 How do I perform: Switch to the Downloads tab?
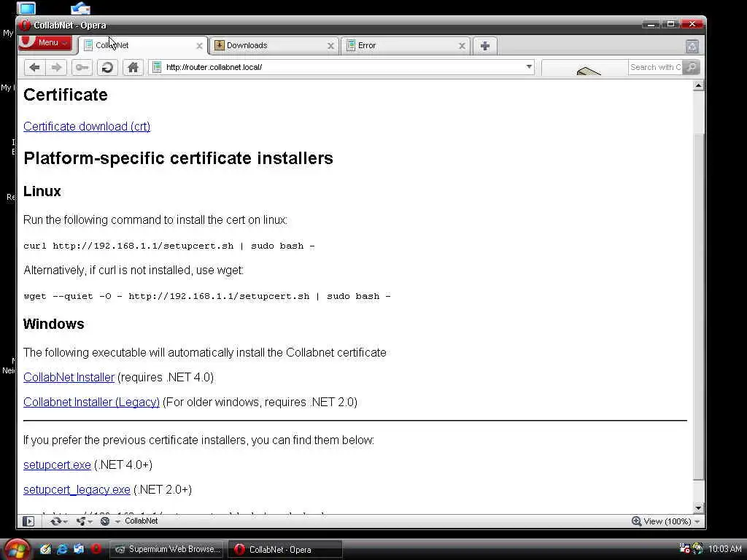tap(274, 46)
